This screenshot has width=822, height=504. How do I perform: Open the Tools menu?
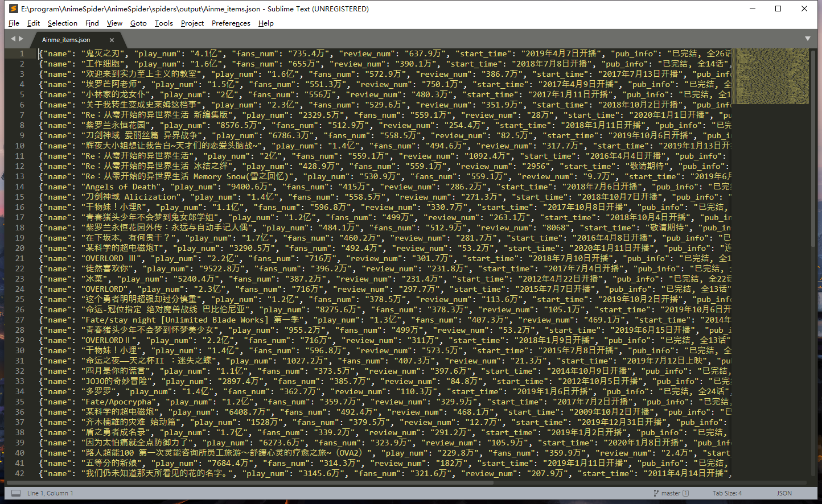point(163,23)
